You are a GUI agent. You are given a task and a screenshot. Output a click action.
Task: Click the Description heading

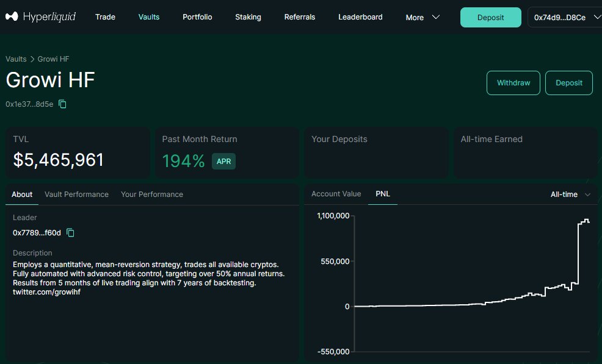pyautogui.click(x=32, y=253)
